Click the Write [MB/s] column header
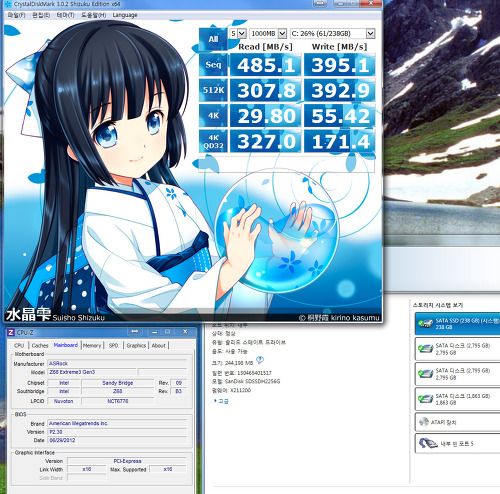 point(339,47)
